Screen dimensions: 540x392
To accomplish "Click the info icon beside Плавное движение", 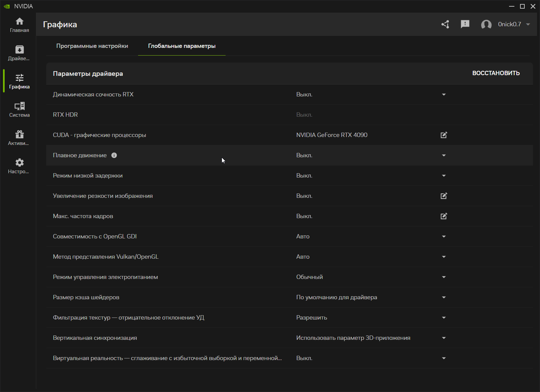I will [x=114, y=155].
